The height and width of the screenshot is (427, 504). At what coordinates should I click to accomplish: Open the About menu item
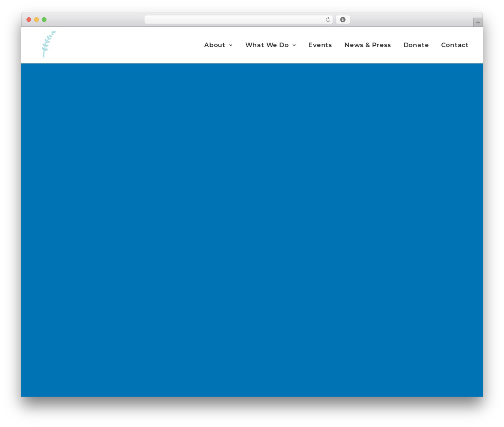coord(215,45)
